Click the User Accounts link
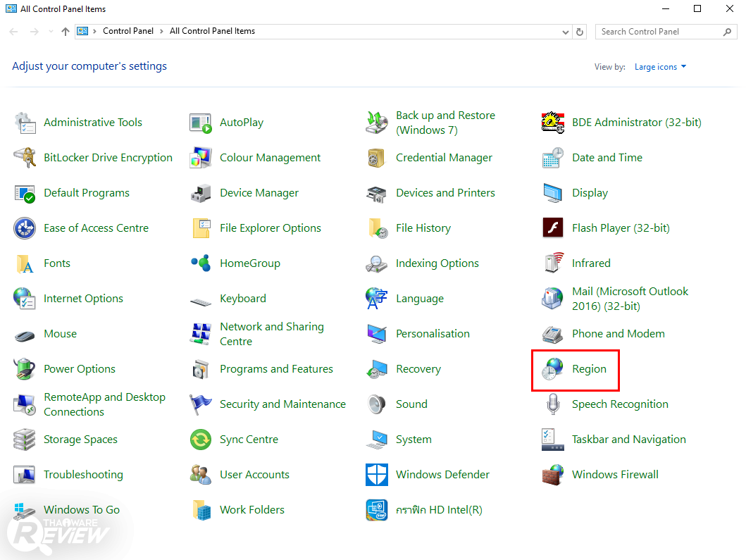The width and height of the screenshot is (746, 560). pos(254,475)
